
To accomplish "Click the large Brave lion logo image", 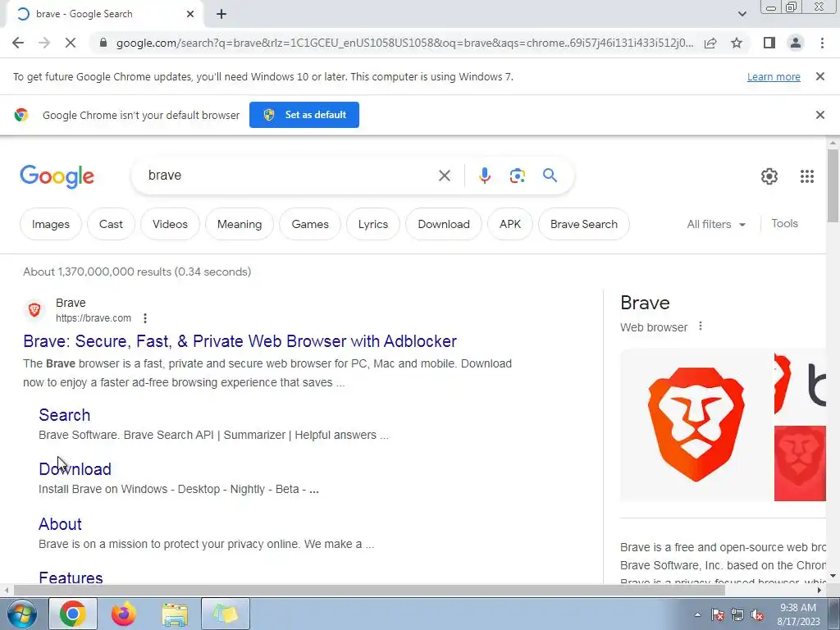I will pos(696,424).
